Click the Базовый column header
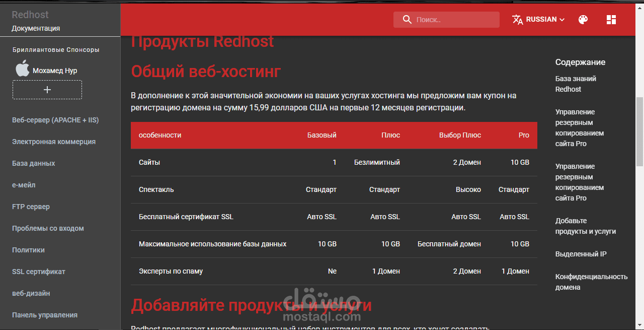644x330 pixels. click(322, 135)
